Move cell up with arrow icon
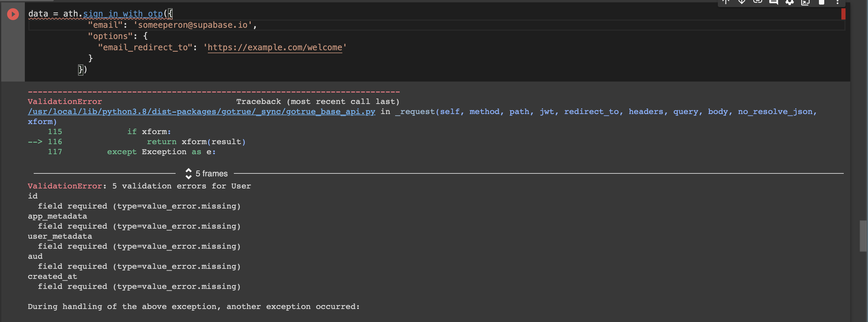 [x=726, y=2]
